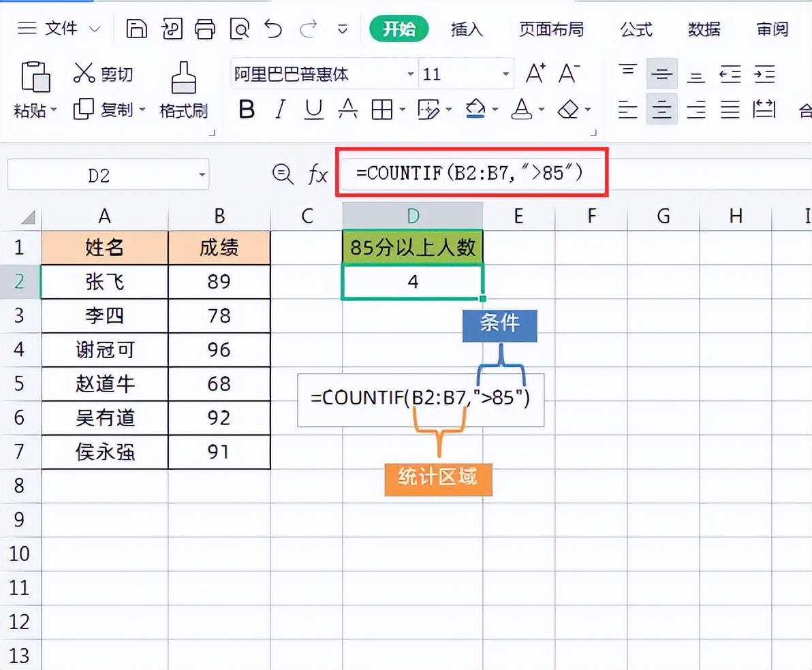This screenshot has width=812, height=670.
Task: Open the 公式 tab
Action: (x=636, y=29)
